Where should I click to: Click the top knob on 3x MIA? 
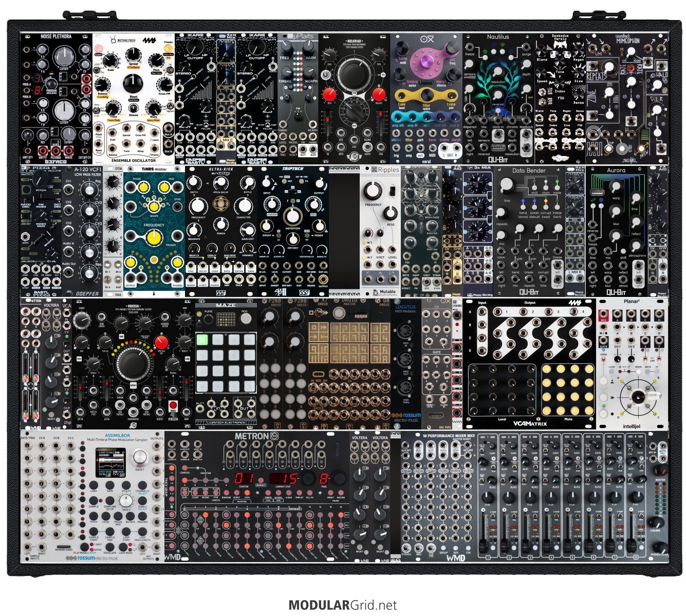477,183
